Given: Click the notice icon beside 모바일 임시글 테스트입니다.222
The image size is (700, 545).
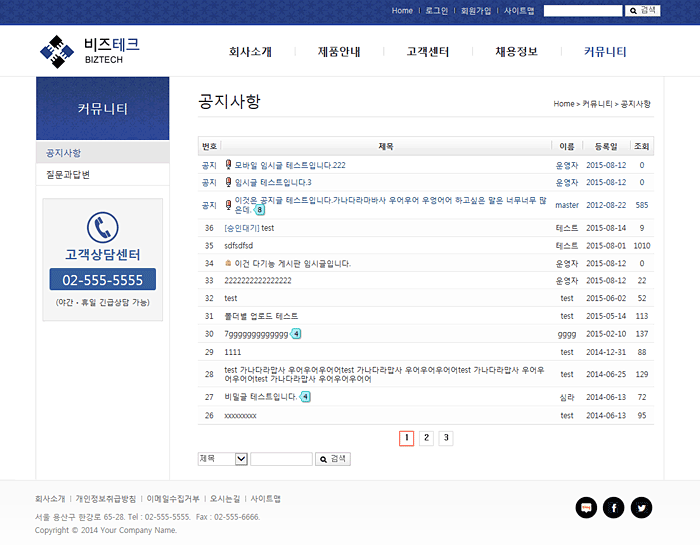Looking at the screenshot, I should [229, 164].
